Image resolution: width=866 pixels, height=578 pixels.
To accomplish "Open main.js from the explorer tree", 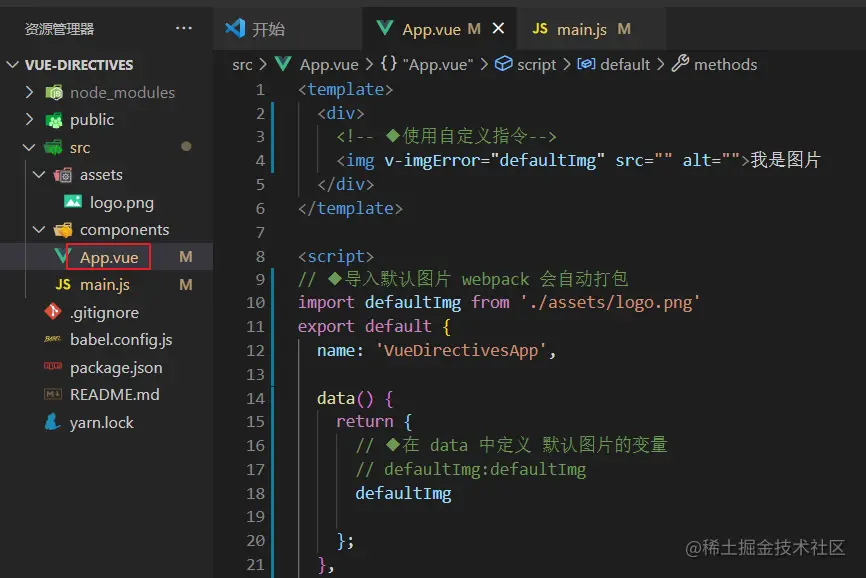I will point(104,285).
